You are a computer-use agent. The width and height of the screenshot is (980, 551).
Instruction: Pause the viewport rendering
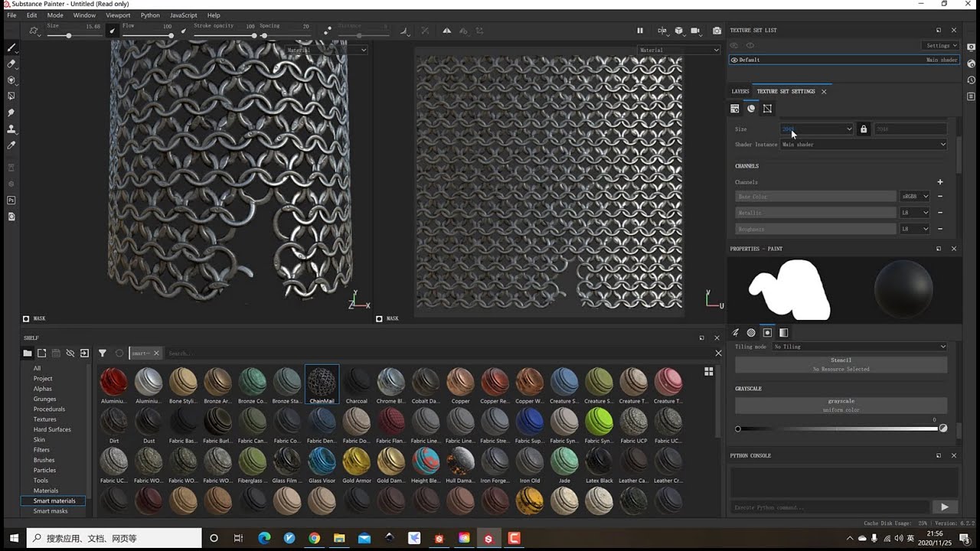pyautogui.click(x=640, y=31)
